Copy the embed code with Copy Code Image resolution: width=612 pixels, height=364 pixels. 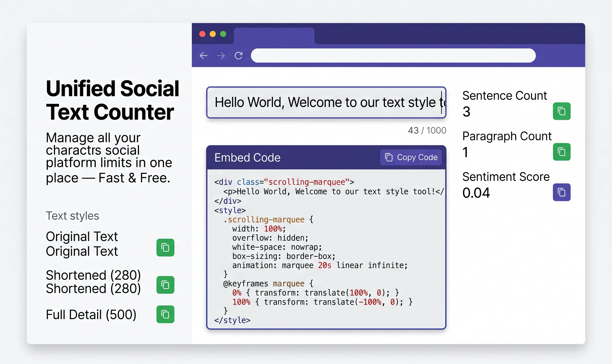click(x=411, y=157)
